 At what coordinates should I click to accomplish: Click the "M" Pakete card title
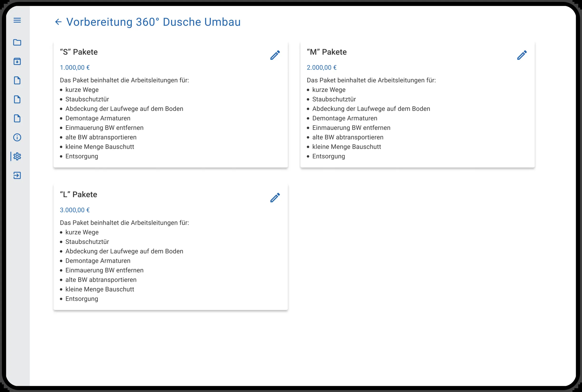pyautogui.click(x=327, y=52)
